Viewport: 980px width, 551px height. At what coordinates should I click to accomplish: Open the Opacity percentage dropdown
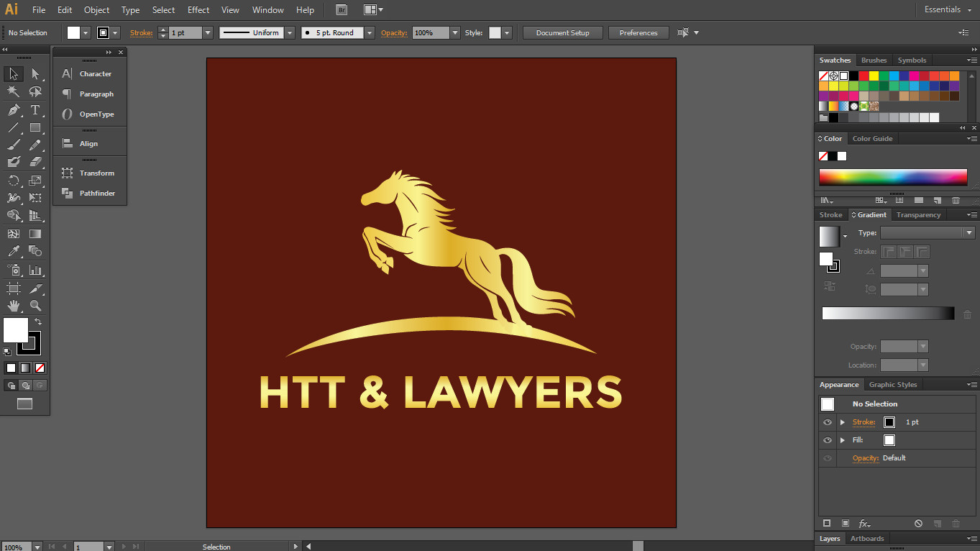click(x=454, y=33)
